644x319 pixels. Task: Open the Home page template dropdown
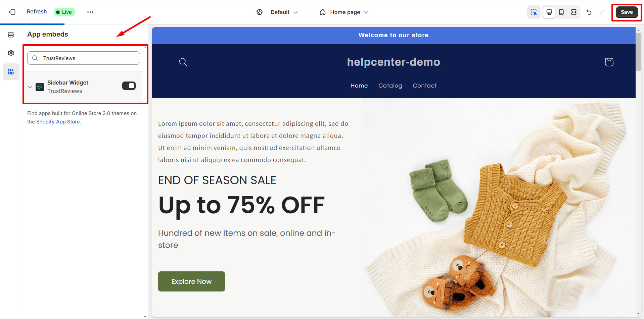(344, 12)
